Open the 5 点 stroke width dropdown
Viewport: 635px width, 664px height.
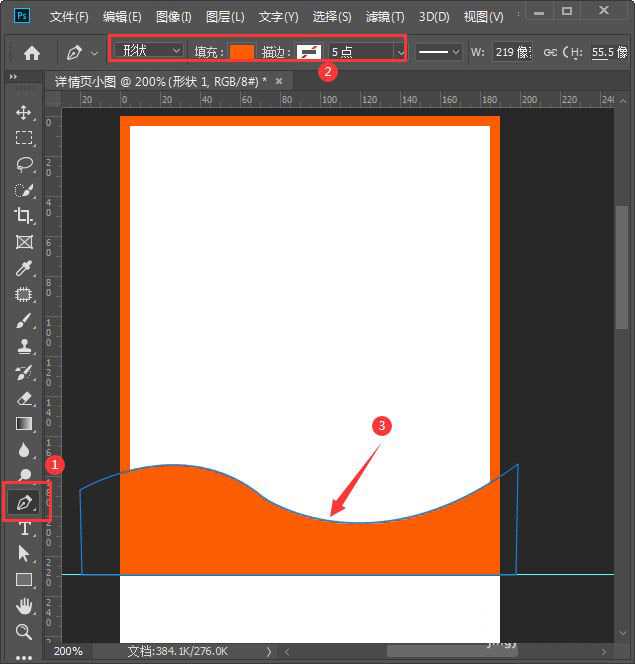pos(368,51)
